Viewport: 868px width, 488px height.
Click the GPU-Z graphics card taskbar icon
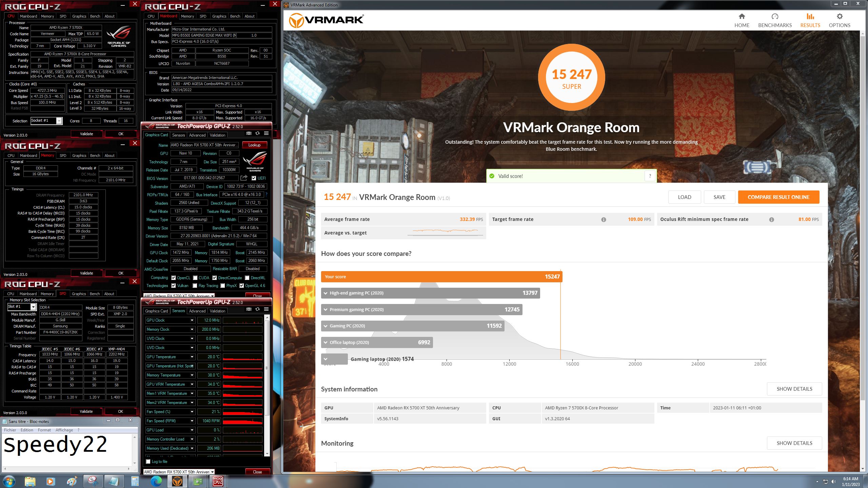tap(198, 481)
